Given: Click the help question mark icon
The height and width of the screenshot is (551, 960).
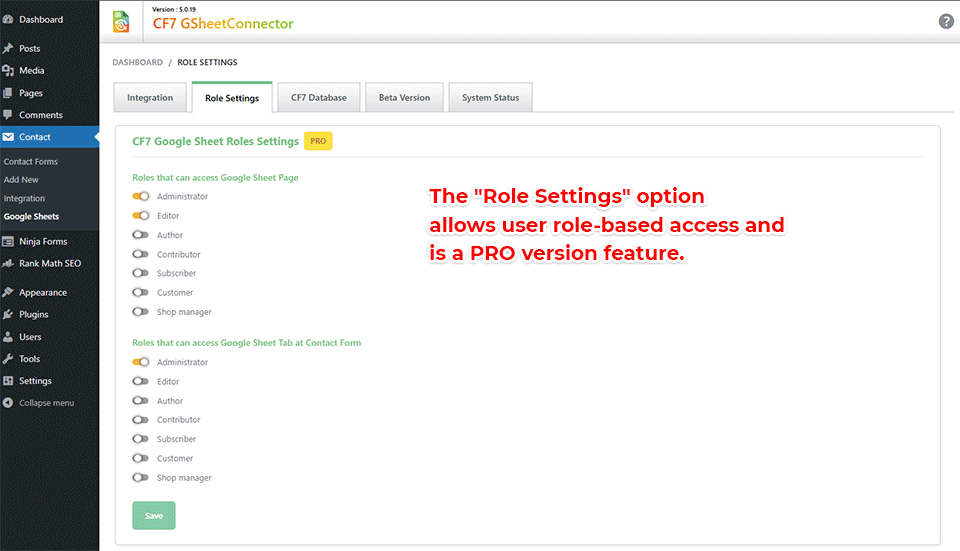Looking at the screenshot, I should (x=946, y=21).
